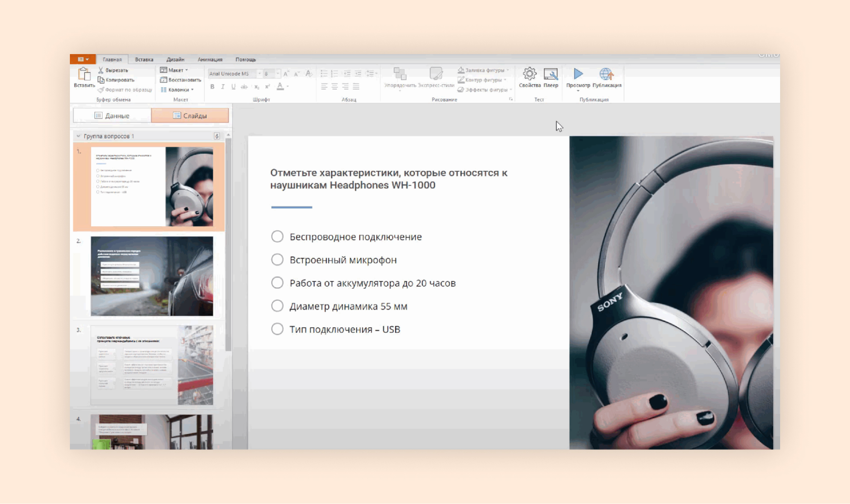Center align text
The height and width of the screenshot is (504, 850).
click(334, 87)
